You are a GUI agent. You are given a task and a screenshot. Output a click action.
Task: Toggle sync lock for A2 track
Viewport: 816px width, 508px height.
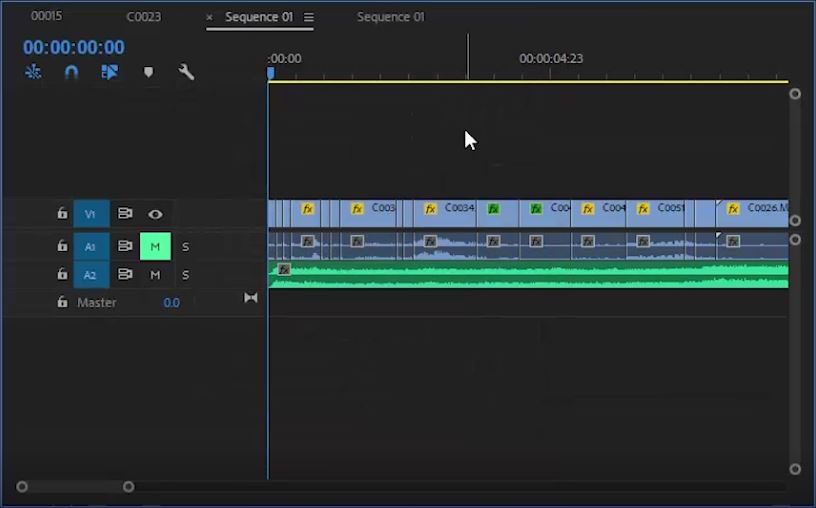click(125, 274)
